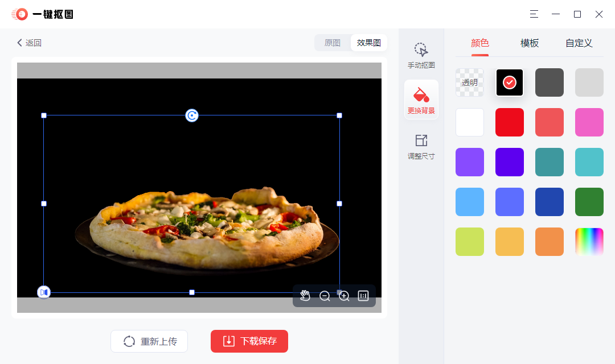Select the red background color swatch
The height and width of the screenshot is (364, 615).
[509, 122]
